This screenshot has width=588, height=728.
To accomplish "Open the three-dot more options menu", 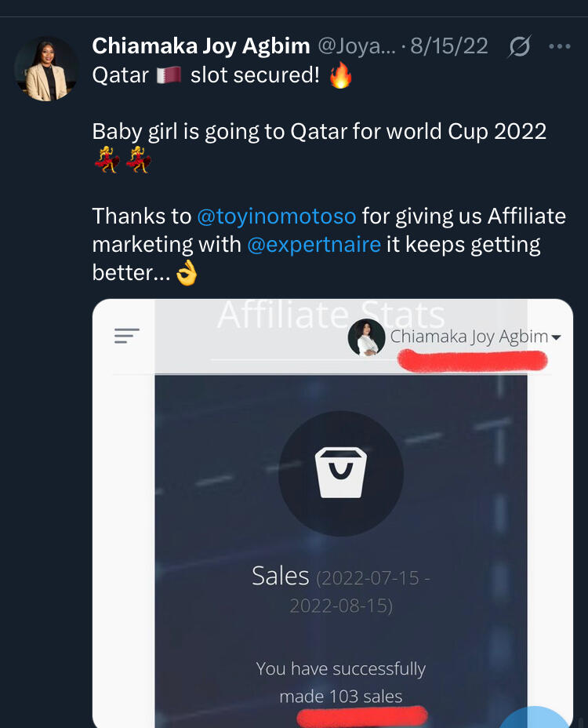I will tap(560, 47).
